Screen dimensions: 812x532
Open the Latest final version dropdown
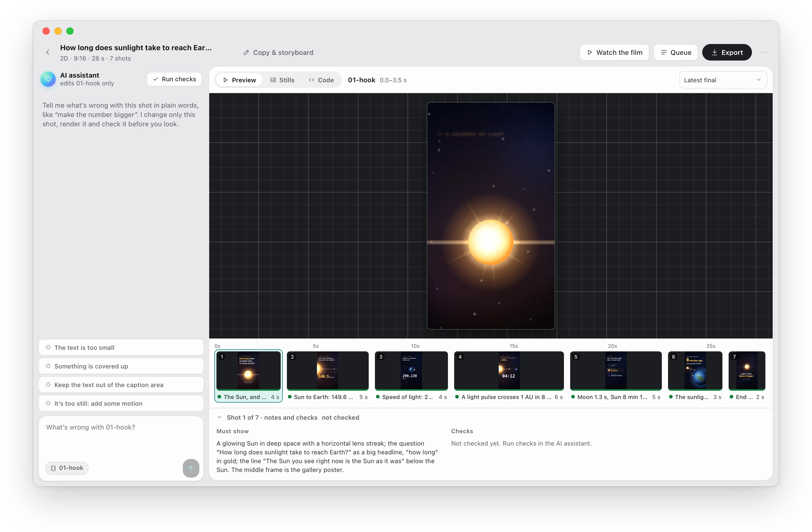tap(723, 80)
